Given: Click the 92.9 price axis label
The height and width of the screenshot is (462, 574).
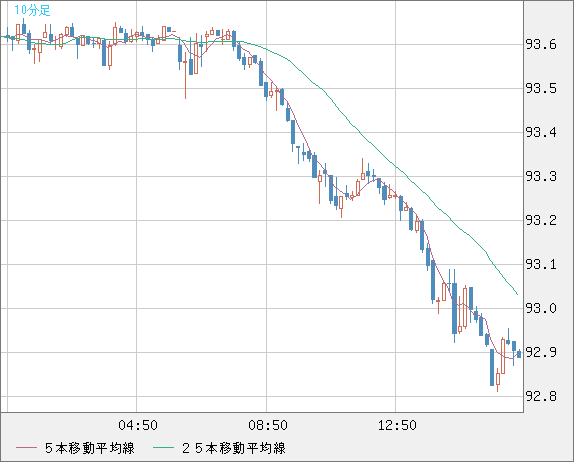Looking at the screenshot, I should (x=541, y=353).
